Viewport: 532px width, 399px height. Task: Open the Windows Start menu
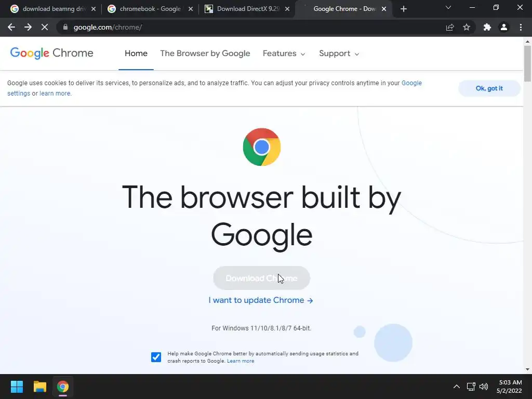(17, 387)
